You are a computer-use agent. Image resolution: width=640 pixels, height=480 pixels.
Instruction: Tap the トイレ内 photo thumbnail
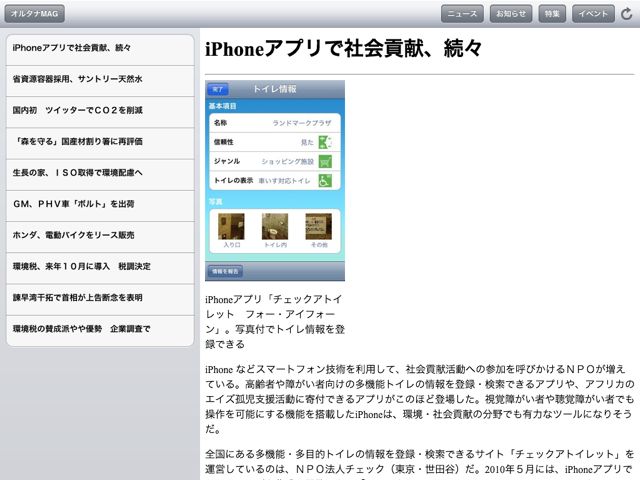click(x=275, y=227)
